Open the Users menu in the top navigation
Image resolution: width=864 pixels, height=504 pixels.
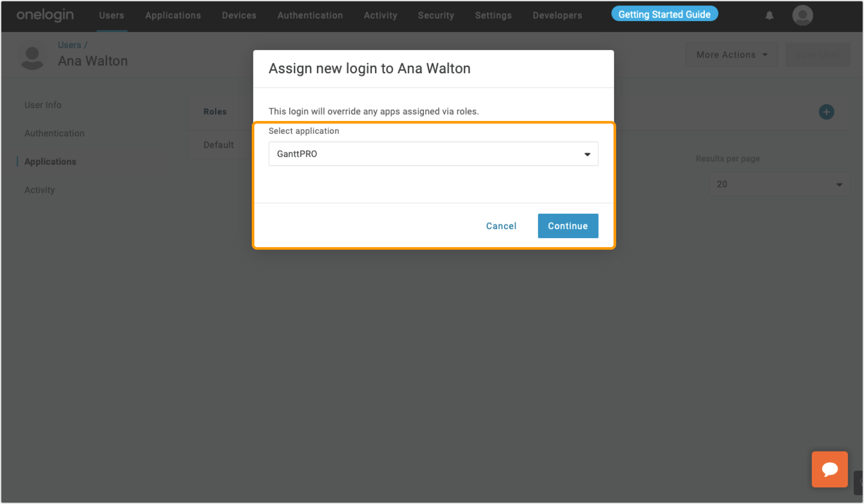pyautogui.click(x=111, y=16)
